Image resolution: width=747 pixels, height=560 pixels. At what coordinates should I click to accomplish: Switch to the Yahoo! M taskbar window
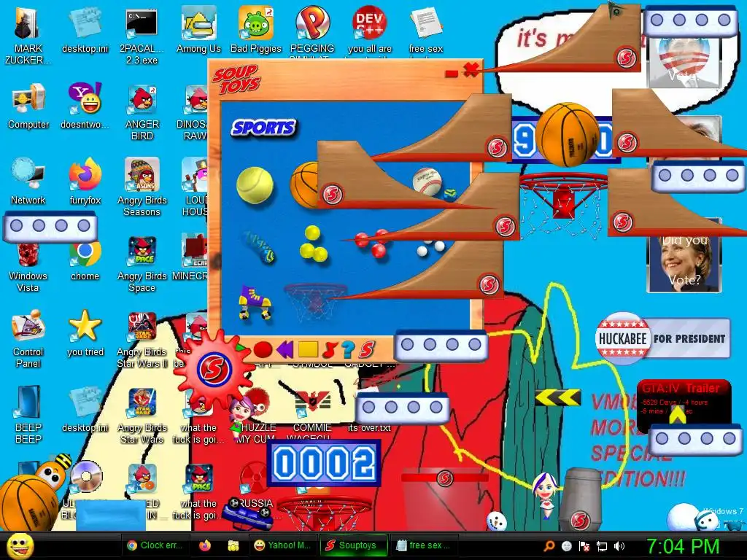[x=282, y=545]
